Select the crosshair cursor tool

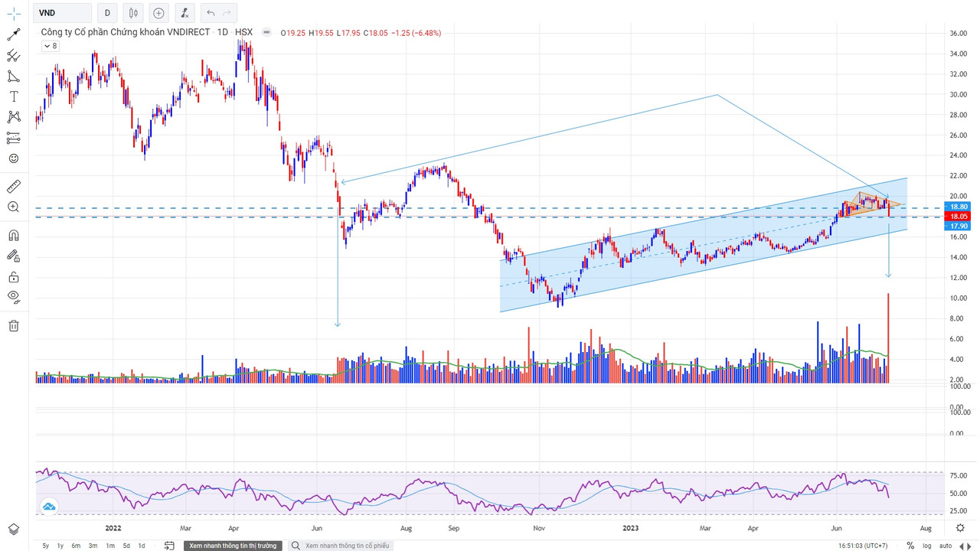coord(14,13)
